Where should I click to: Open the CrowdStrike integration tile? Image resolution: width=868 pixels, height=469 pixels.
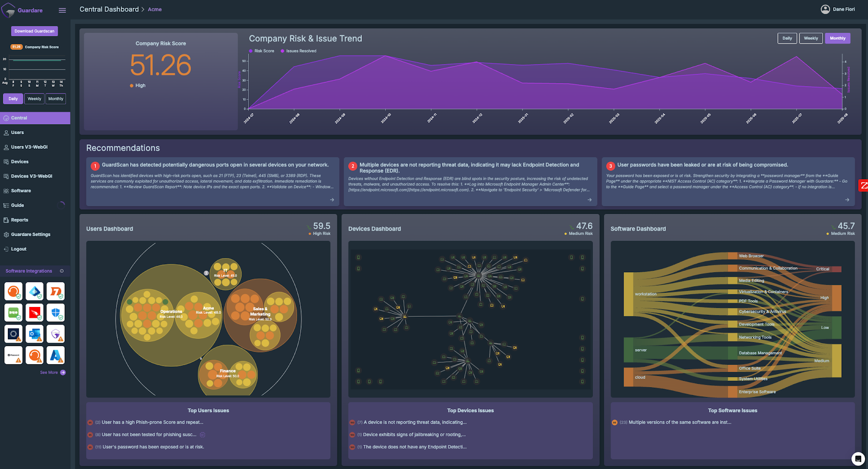(x=34, y=312)
